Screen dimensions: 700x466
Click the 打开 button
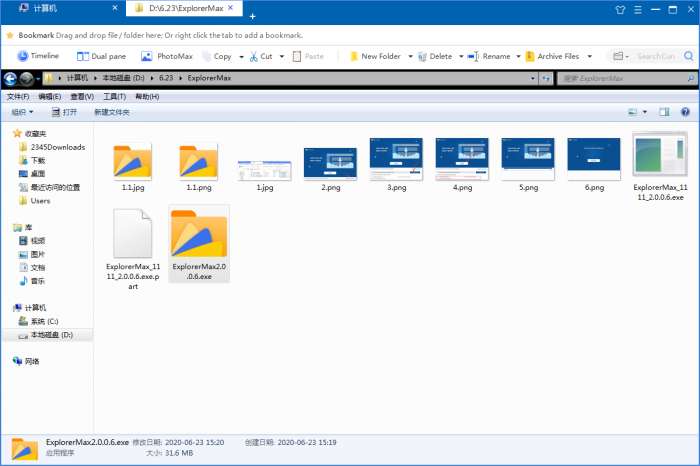click(x=64, y=112)
